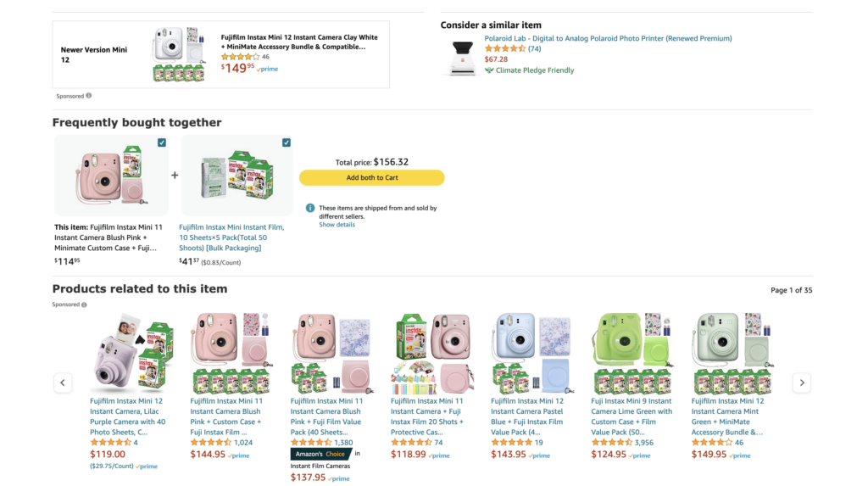Click the Sponsored info icon under Products related

[84, 304]
